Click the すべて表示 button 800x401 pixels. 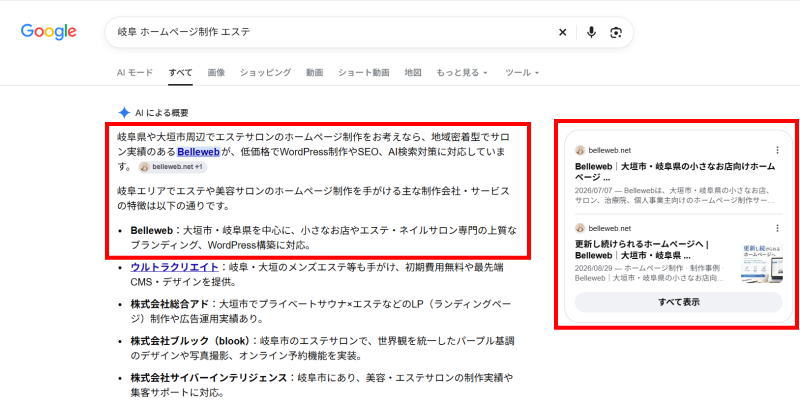click(678, 302)
